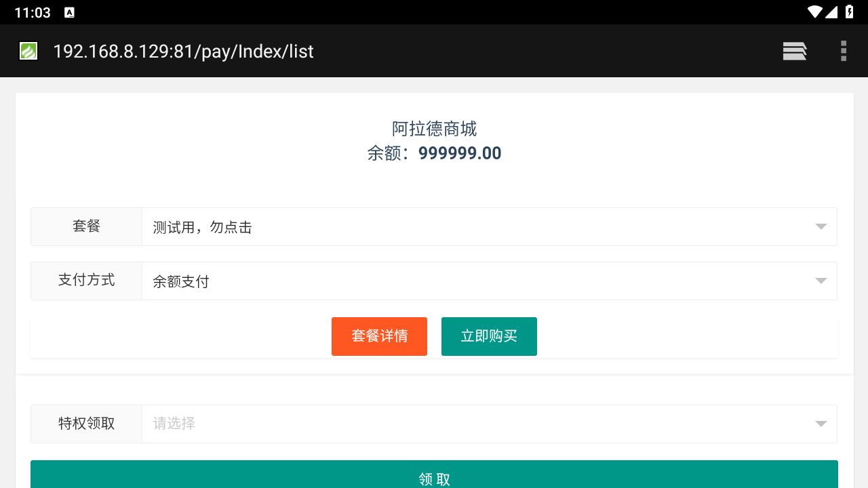Expand the 特权领取 dropdown arrow
This screenshot has width=868, height=488.
click(x=821, y=424)
